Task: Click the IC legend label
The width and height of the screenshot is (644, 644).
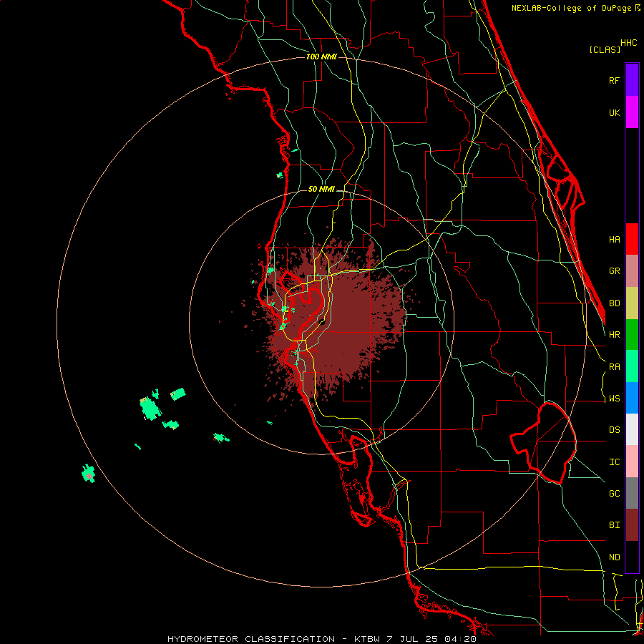Action: tap(614, 462)
